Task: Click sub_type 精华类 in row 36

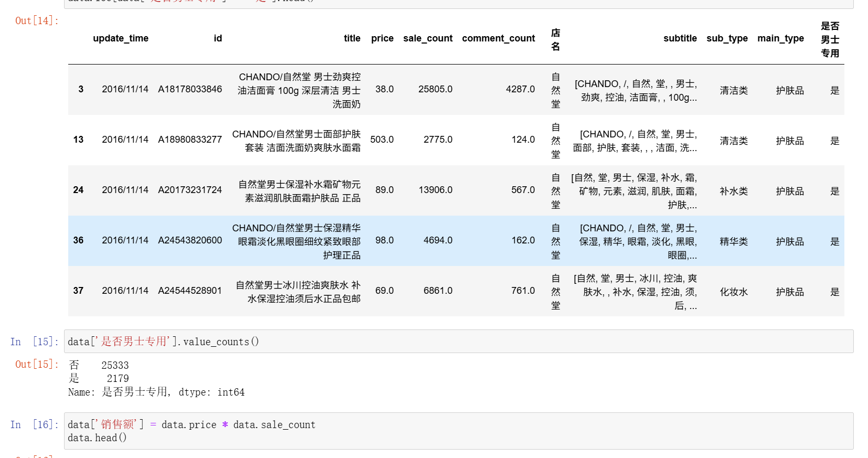Action: [734, 241]
